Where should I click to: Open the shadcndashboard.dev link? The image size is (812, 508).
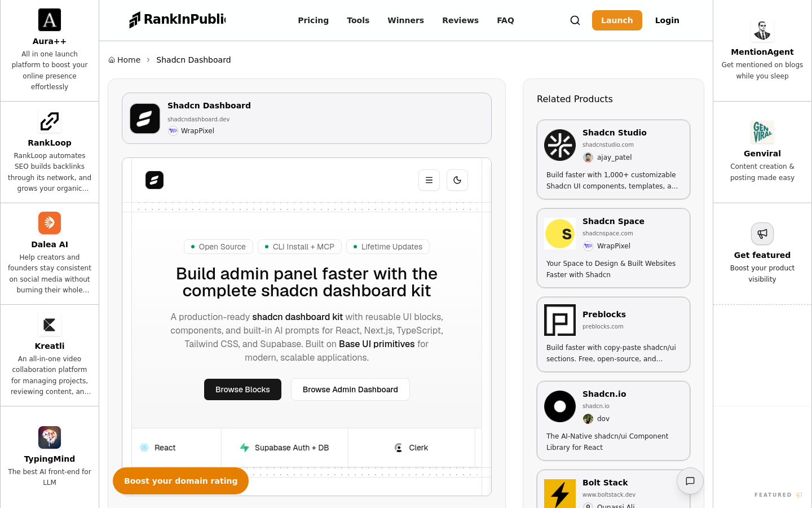198,119
